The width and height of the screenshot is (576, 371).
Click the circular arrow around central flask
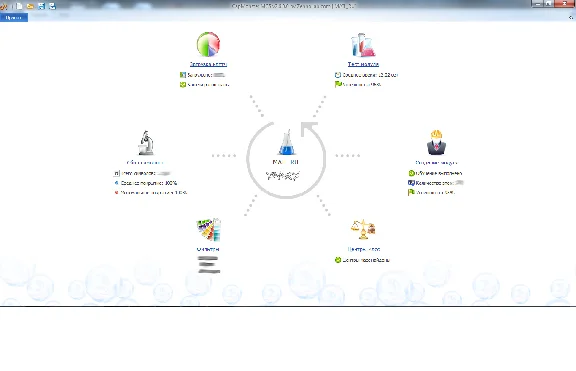pos(286,160)
